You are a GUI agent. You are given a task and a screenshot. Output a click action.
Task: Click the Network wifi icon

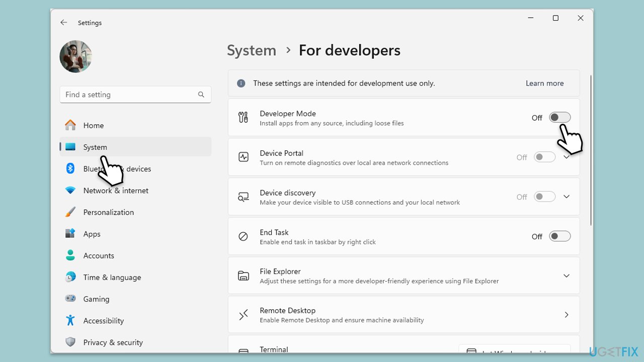tap(70, 190)
